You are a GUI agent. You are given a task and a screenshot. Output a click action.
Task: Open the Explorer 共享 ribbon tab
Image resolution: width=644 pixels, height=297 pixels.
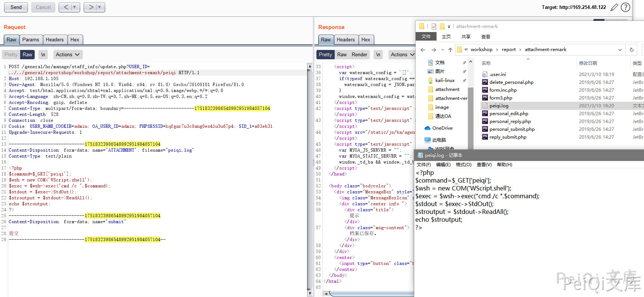point(466,37)
